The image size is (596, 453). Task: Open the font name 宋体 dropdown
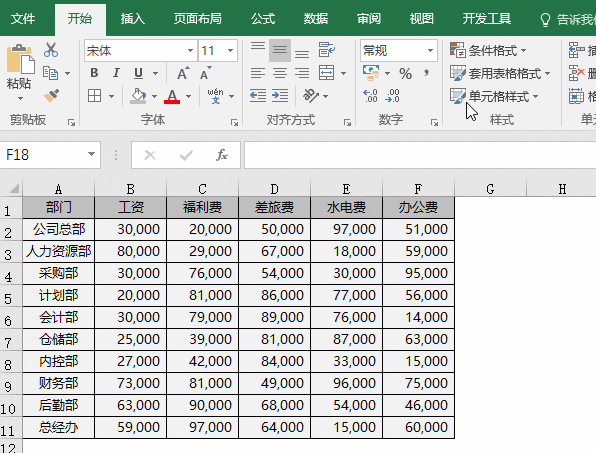click(x=190, y=50)
